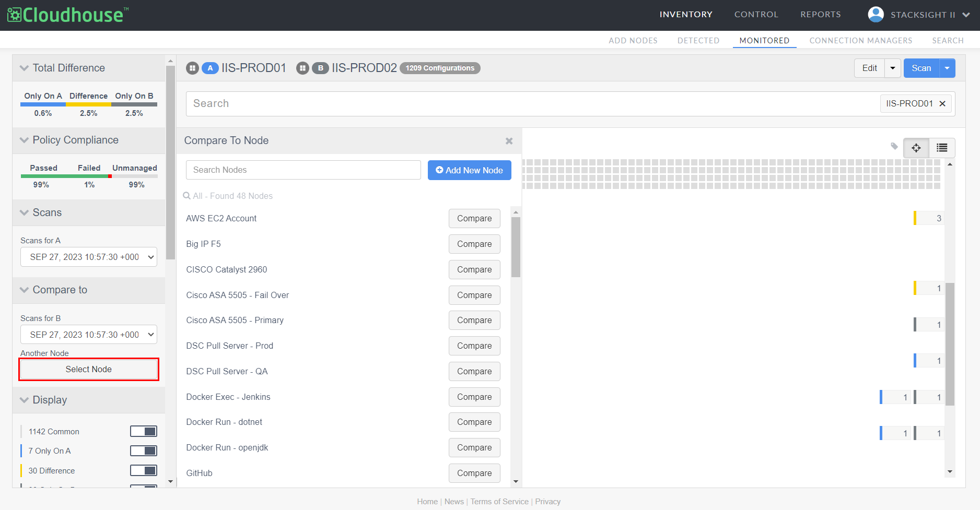The width and height of the screenshot is (980, 510).
Task: Click the 1209 Configurations badge
Action: click(440, 68)
